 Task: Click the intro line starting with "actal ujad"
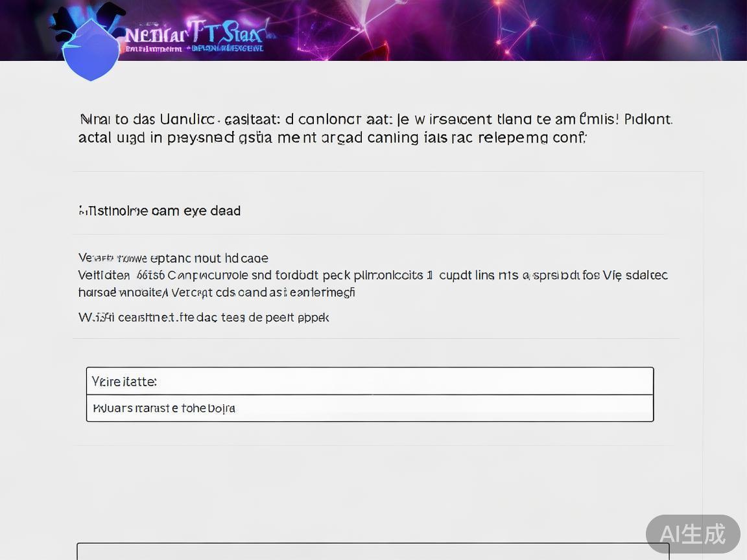[x=332, y=137]
